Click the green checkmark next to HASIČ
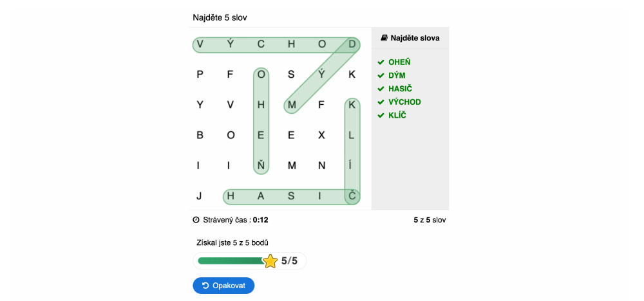The width and height of the screenshot is (644, 301). [x=381, y=89]
